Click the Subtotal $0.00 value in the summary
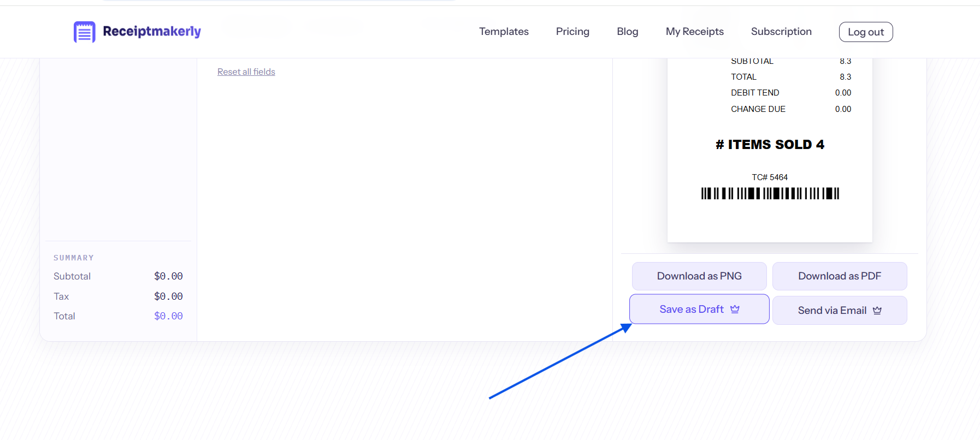Viewport: 980px width, 440px height. 168,276
